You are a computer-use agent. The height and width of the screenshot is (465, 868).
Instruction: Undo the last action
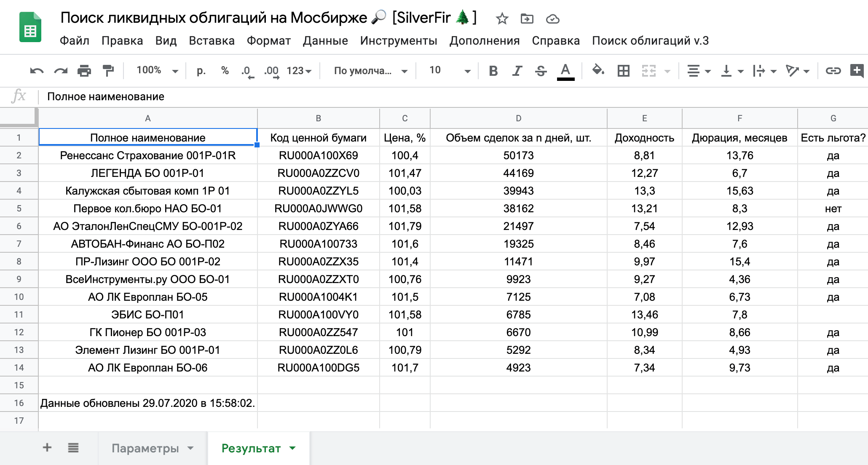pyautogui.click(x=37, y=71)
